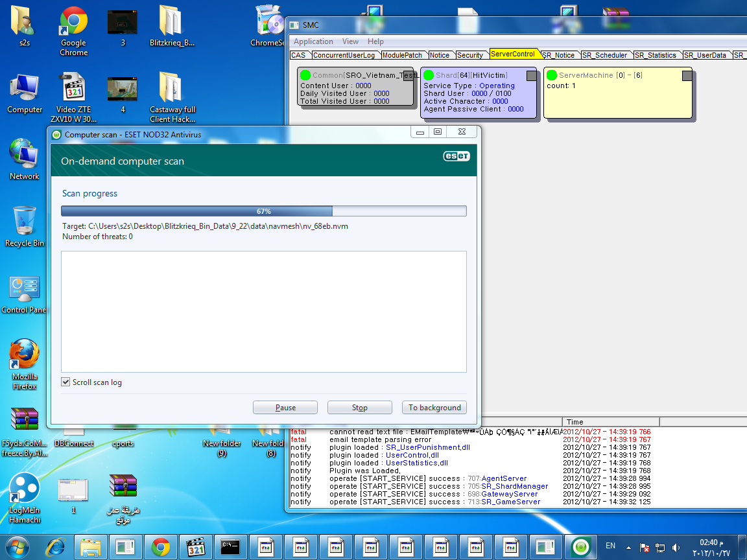Image resolution: width=747 pixels, height=560 pixels.
Task: Open the s2s user folder icon
Action: coord(23,26)
